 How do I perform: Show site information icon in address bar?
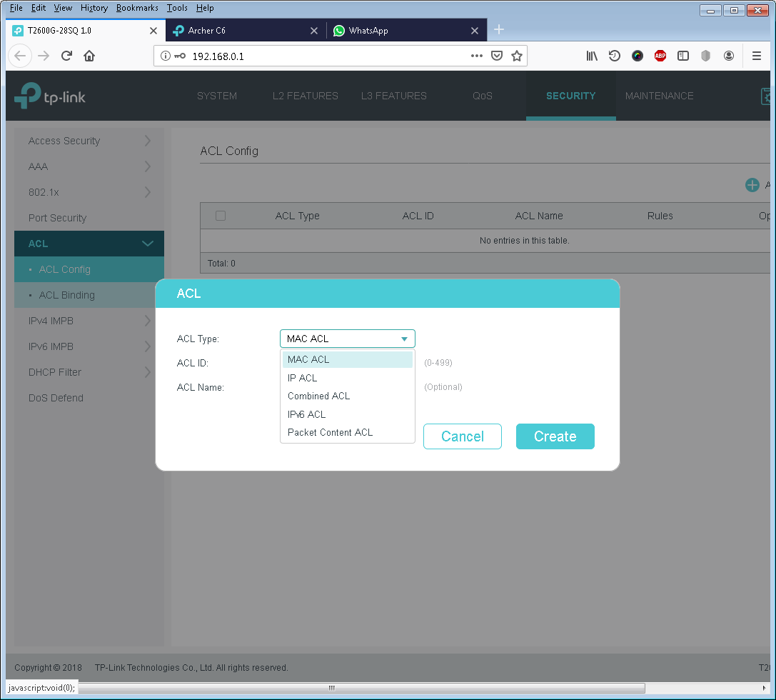pyautogui.click(x=166, y=56)
